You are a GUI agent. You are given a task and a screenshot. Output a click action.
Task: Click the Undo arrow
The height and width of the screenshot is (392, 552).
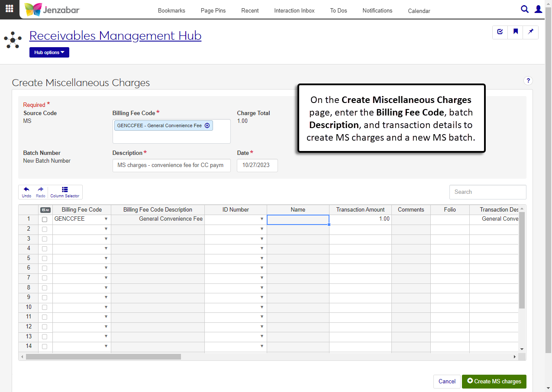coord(26,192)
